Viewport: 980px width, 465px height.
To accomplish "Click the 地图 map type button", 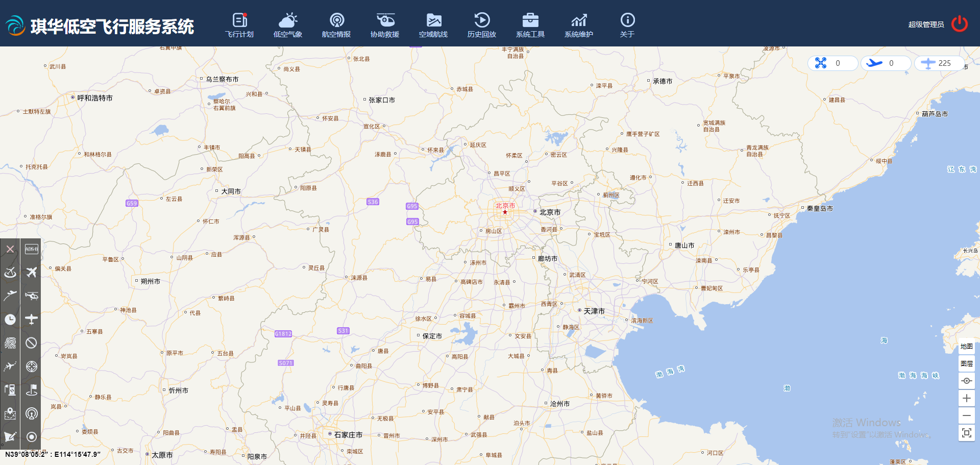I will [966, 347].
